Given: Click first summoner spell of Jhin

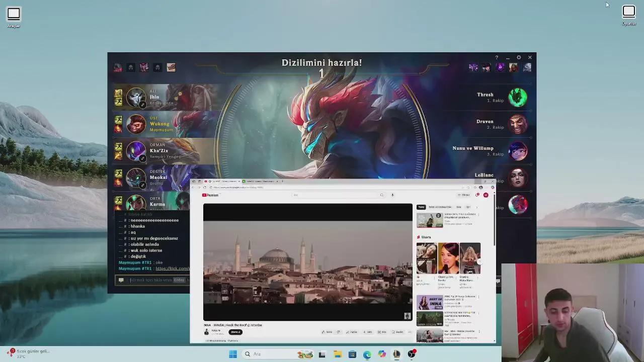Looking at the screenshot, I should point(118,94).
